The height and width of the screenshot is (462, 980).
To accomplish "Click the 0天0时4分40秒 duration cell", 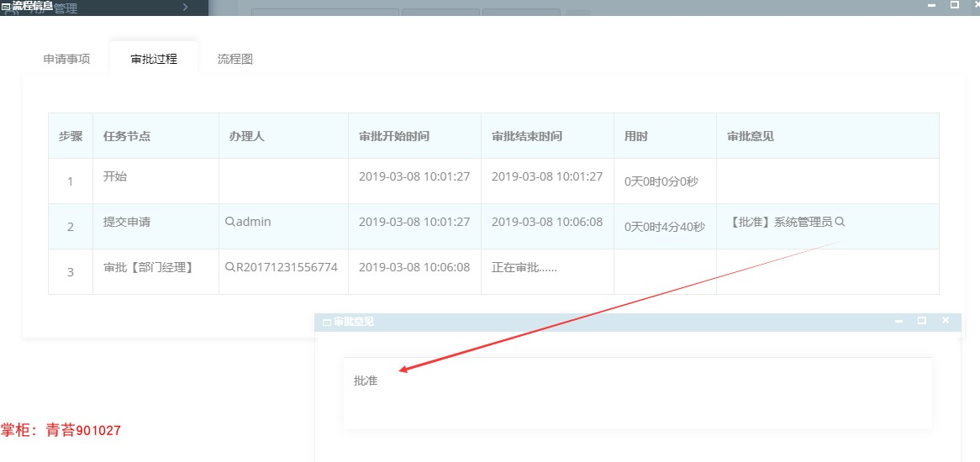I will pos(665,227).
